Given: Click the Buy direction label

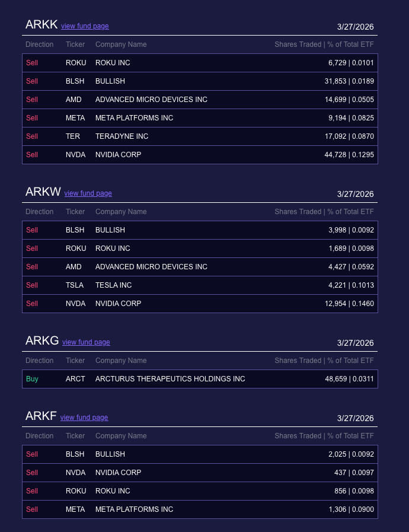Looking at the screenshot, I should point(32,379).
